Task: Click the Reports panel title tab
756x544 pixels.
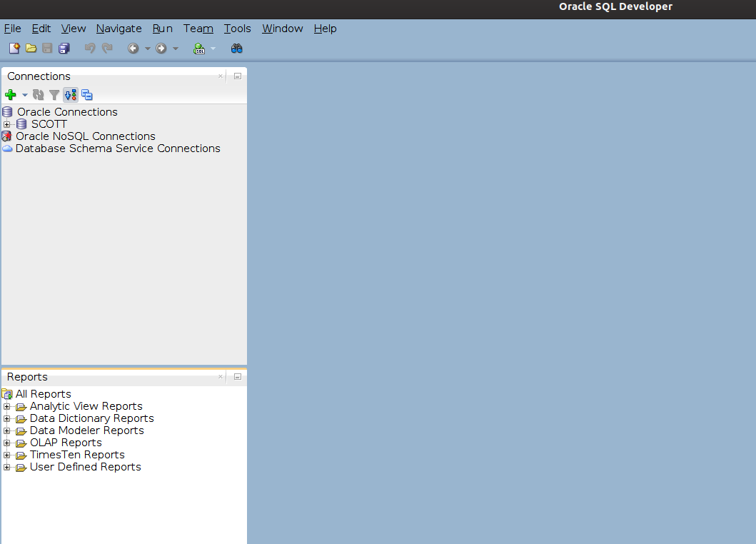Action: coord(27,377)
